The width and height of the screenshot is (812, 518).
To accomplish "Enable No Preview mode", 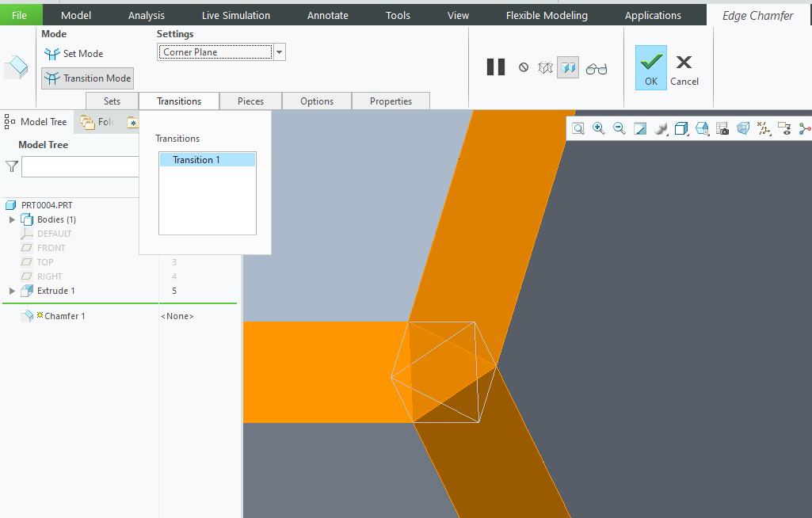I will (x=523, y=67).
